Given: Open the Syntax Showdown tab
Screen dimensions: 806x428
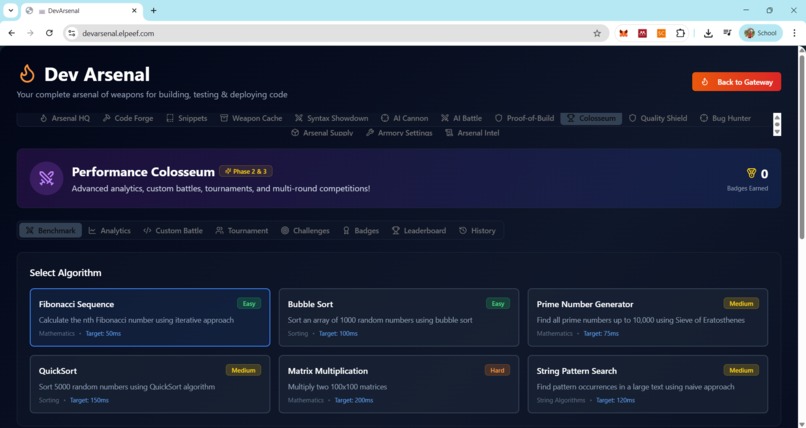Looking at the screenshot, I should [332, 118].
